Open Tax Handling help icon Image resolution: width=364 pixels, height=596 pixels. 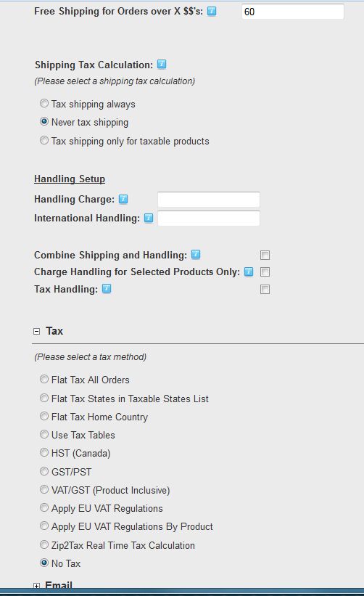click(x=107, y=289)
